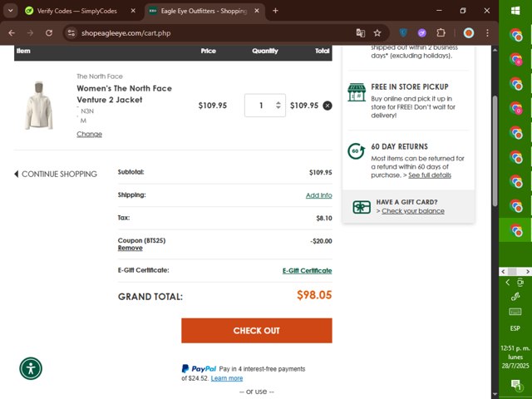Open the notification center icon

[515, 384]
